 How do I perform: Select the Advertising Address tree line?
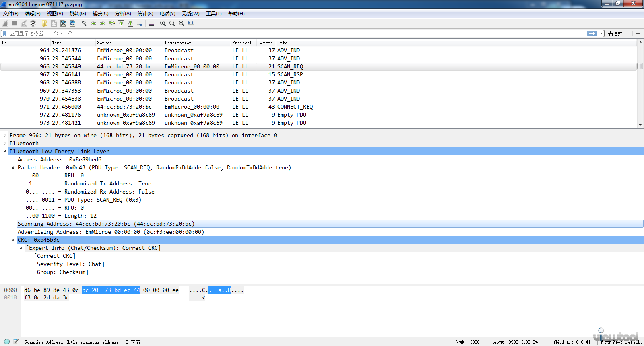111,232
